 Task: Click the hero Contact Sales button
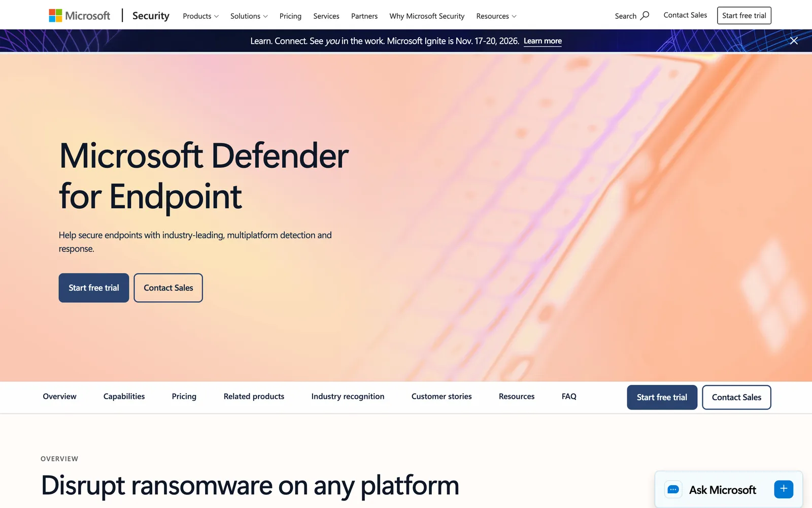(168, 288)
